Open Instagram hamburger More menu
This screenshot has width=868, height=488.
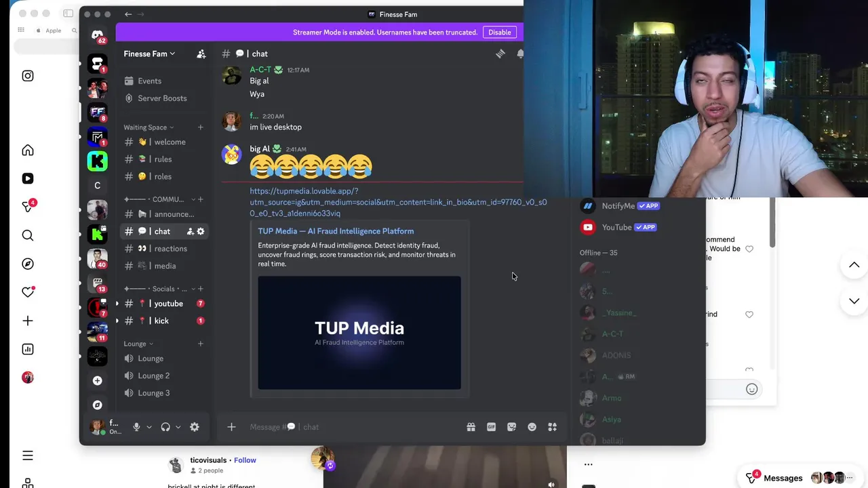pos(28,455)
